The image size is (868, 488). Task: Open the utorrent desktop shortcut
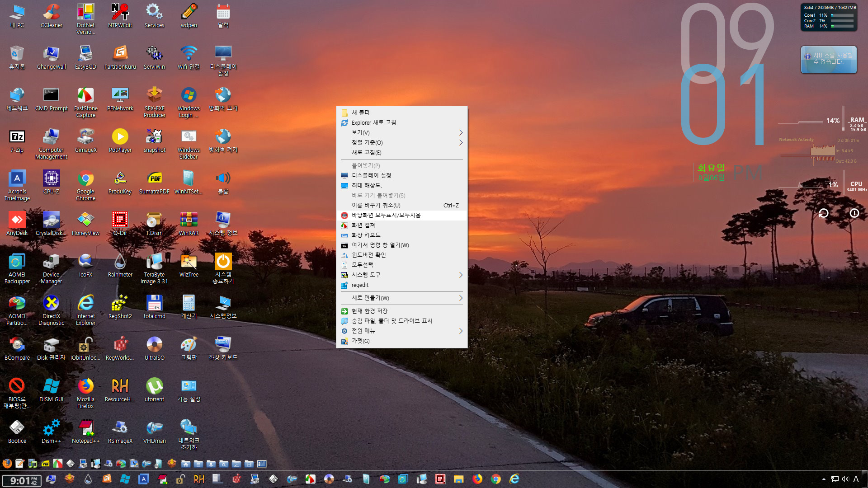point(154,390)
